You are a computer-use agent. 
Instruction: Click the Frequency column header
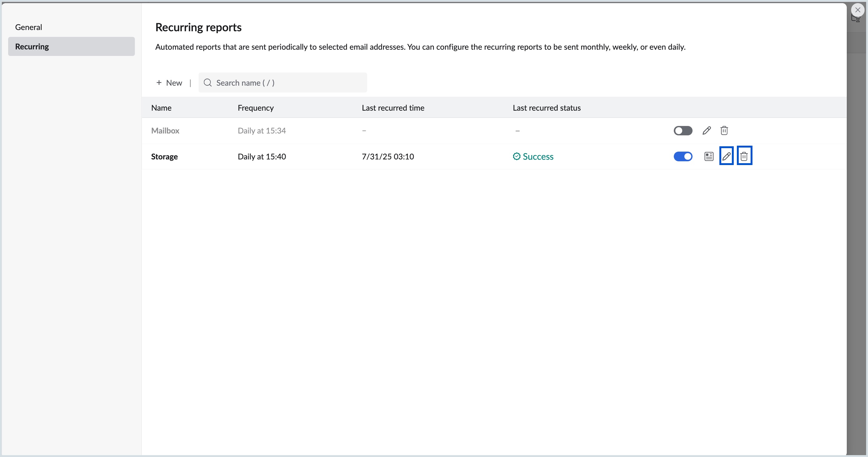pyautogui.click(x=255, y=108)
